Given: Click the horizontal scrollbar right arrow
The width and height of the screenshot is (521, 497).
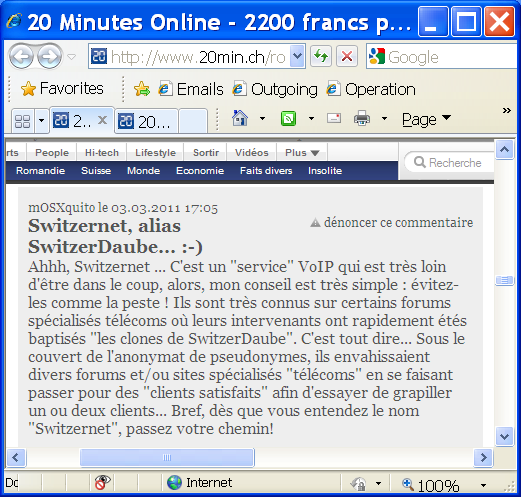Looking at the screenshot, I should click(x=483, y=457).
